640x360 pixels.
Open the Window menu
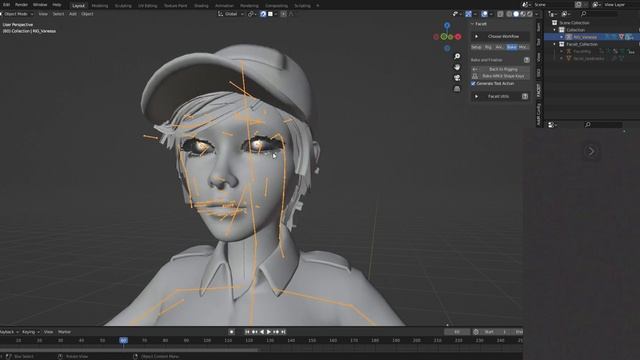(40, 5)
